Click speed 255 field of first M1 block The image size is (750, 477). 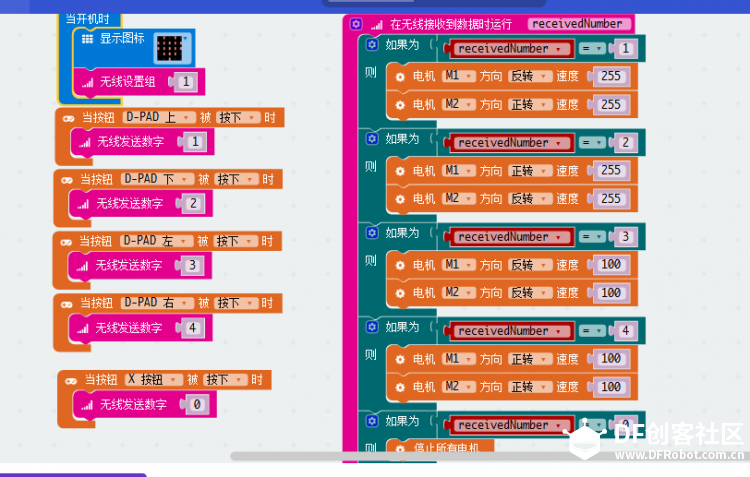[611, 76]
